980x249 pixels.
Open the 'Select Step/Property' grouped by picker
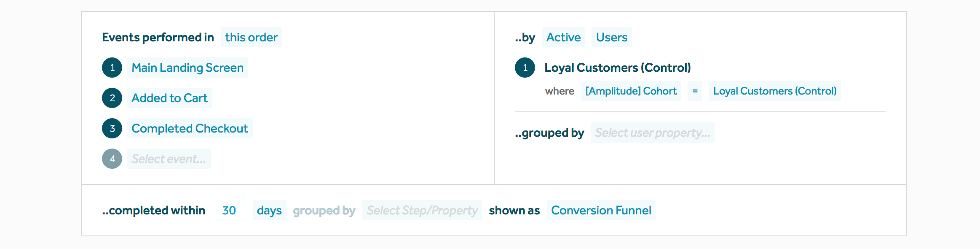pos(422,210)
